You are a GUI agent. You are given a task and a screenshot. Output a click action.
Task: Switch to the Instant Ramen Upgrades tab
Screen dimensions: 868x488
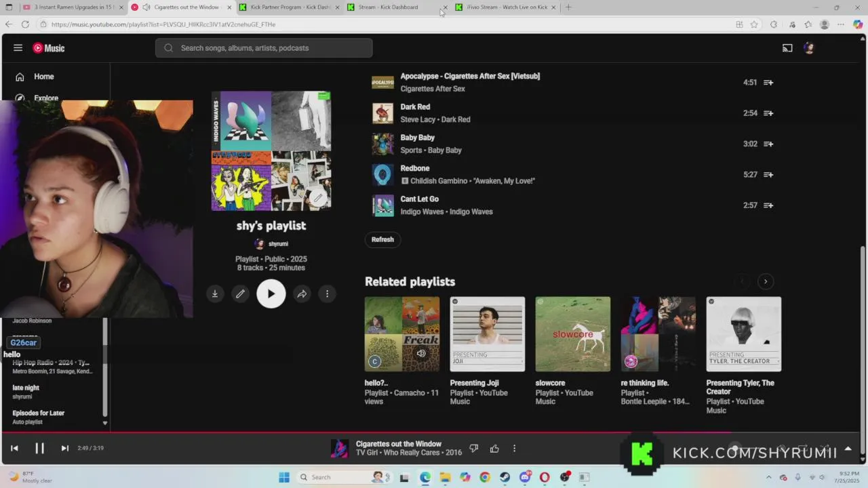(73, 7)
